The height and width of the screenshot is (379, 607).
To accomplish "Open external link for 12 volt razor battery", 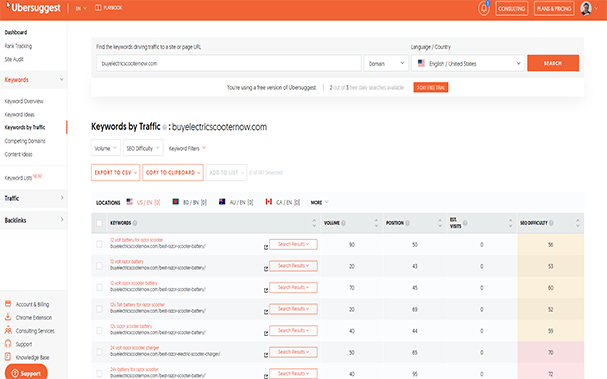I will pos(266,269).
